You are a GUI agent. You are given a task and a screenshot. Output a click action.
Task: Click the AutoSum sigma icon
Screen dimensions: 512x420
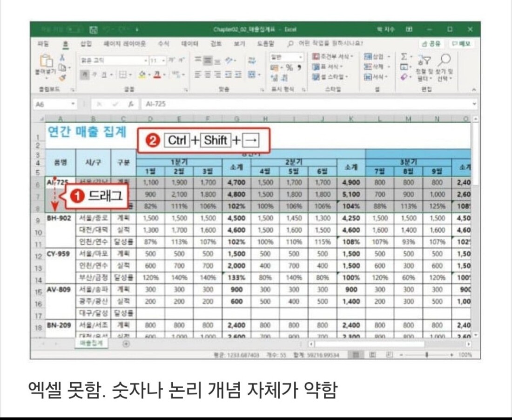[404, 56]
